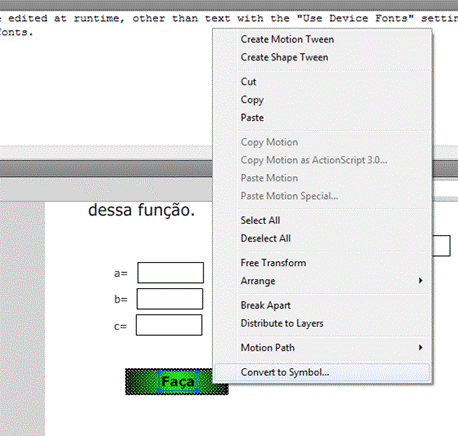Choose Distribute to Layers entry
The image size is (458, 436).
(x=322, y=323)
